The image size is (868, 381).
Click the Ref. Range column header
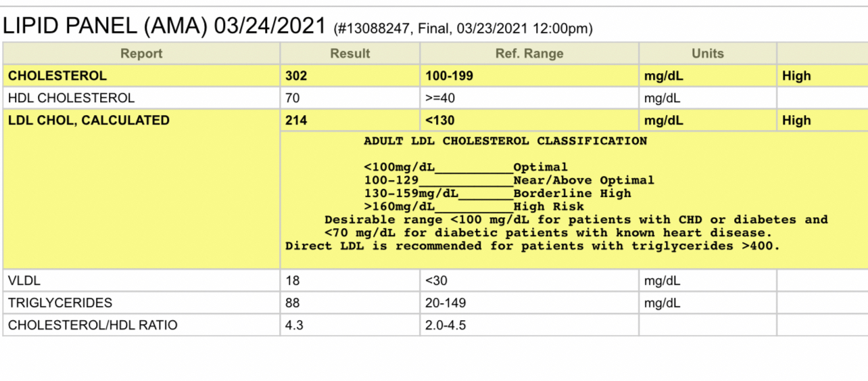tap(529, 53)
